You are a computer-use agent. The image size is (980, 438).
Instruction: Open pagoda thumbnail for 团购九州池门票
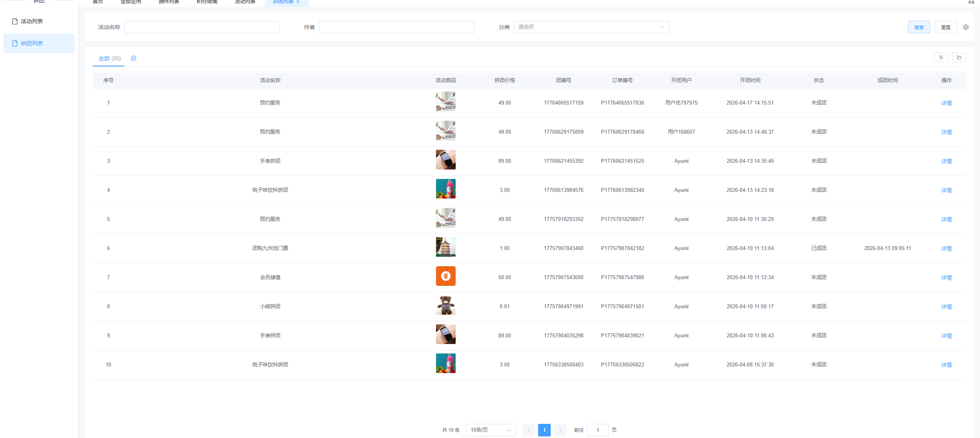(x=446, y=247)
